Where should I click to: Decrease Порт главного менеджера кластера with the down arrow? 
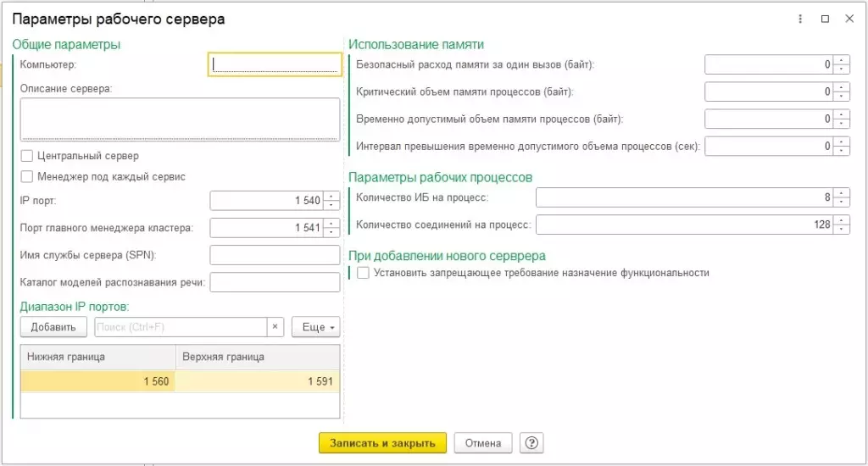(331, 232)
